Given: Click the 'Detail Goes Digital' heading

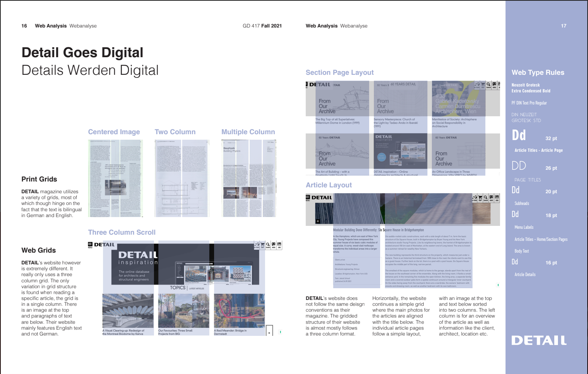Looking at the screenshot, I should (x=82, y=52).
